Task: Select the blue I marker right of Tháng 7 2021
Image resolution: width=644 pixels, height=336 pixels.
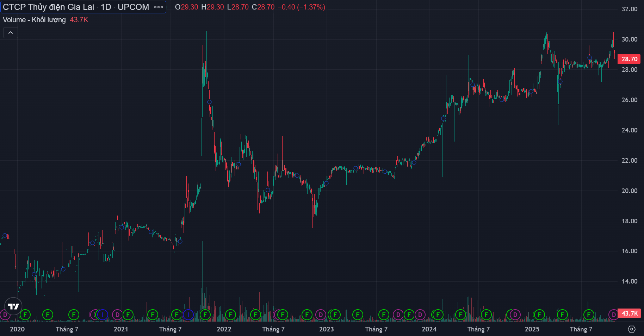Action: 188,315
